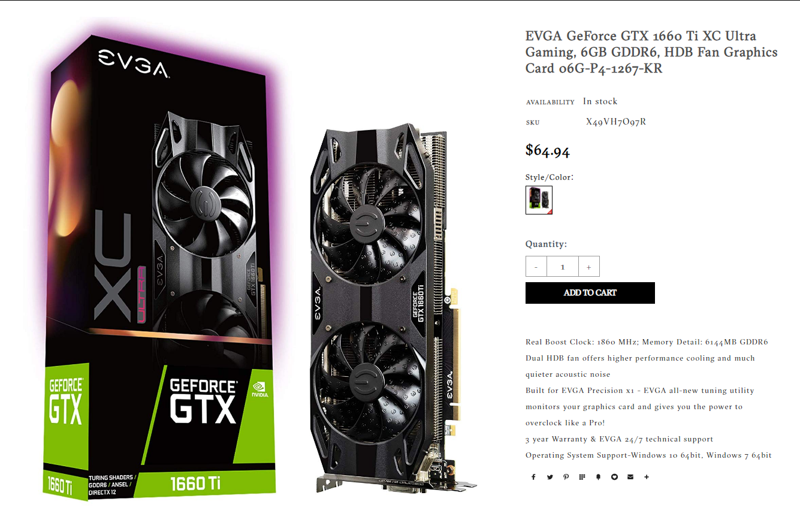
Task: Pin product to Pinterest
Action: click(566, 477)
